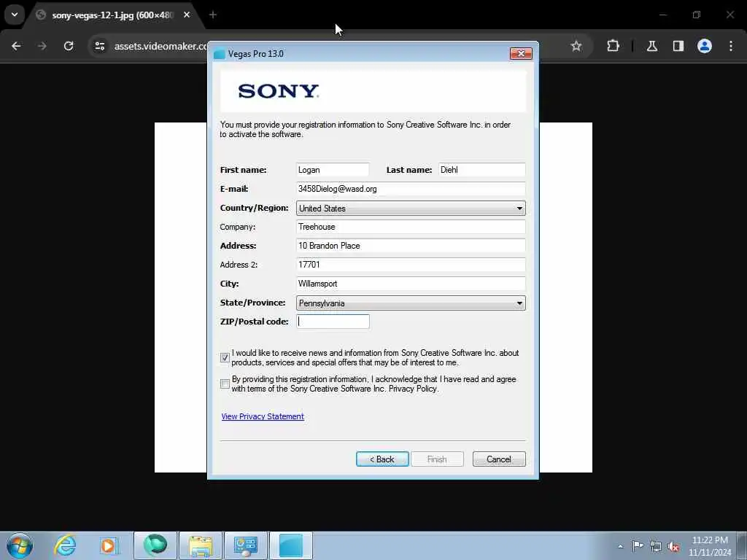
Task: Click the Address field 10 Brandon Place
Action: 411,246
